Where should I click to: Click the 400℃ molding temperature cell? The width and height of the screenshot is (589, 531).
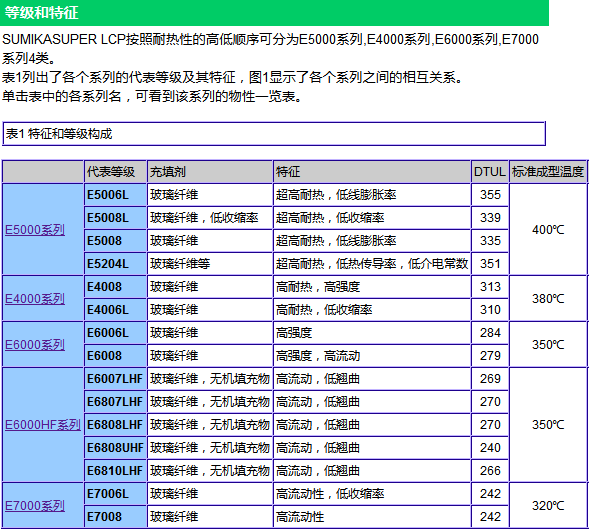(x=548, y=229)
